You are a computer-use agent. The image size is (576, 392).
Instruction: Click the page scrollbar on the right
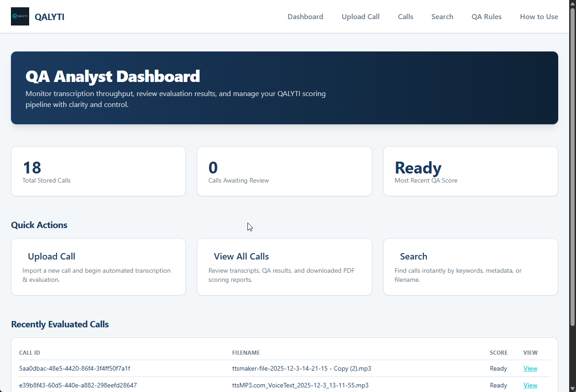click(x=572, y=182)
